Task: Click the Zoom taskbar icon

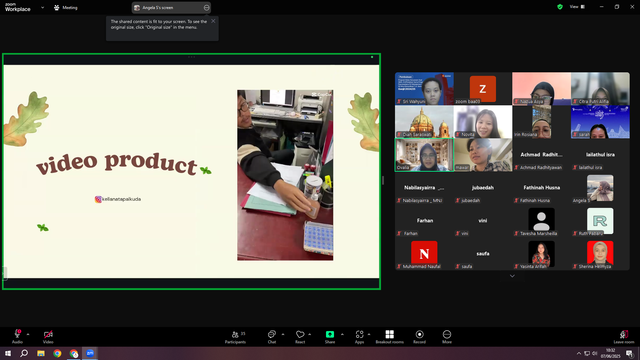Action: (x=90, y=353)
